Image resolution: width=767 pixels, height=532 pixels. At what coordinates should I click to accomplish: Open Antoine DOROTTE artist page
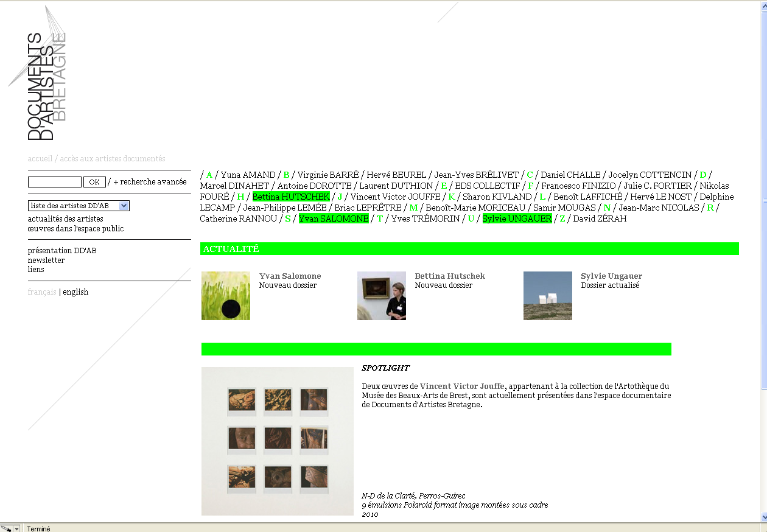click(314, 186)
